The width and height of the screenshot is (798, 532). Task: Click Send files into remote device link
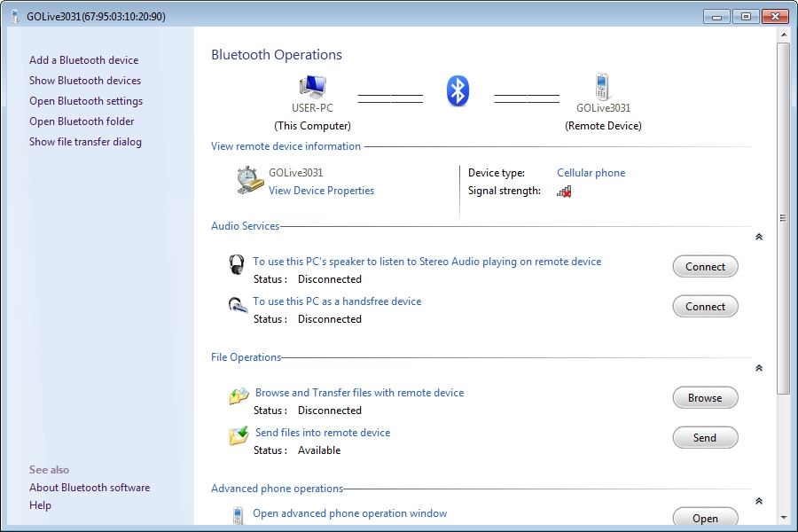pos(323,432)
